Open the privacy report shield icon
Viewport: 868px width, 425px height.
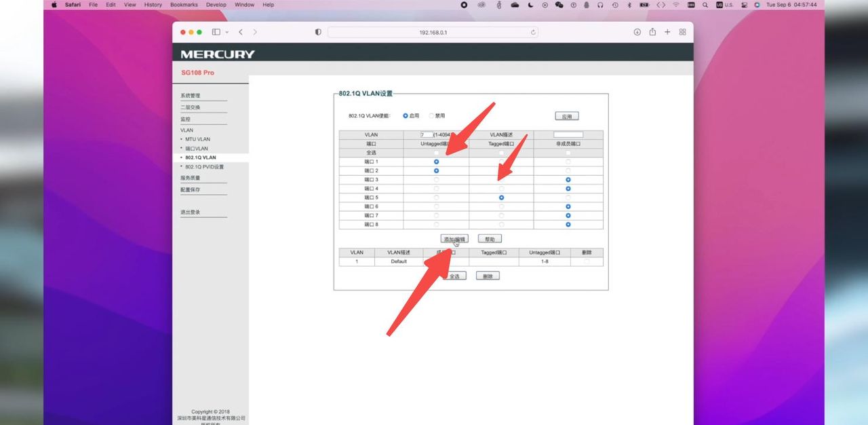[318, 32]
